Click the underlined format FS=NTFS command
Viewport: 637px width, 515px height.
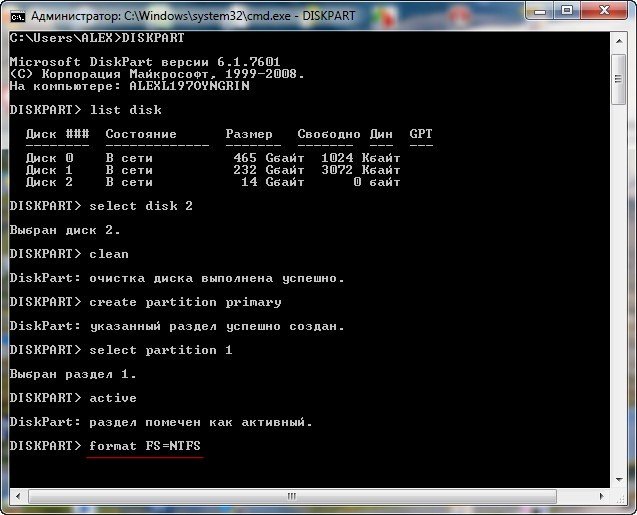tap(145, 445)
